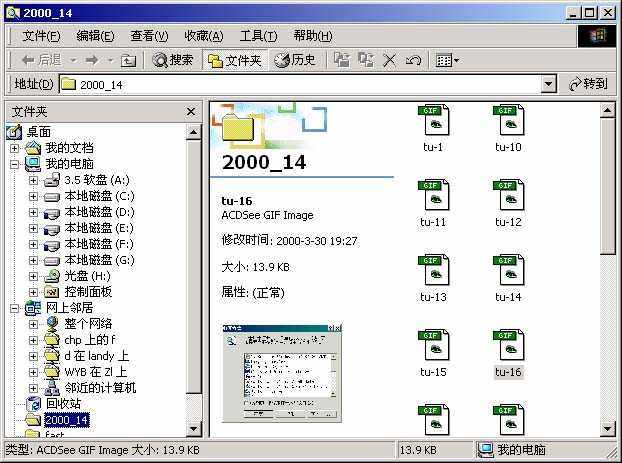Collapse the 网上邻居 tree node
The width and height of the screenshot is (622, 463).
pos(14,308)
